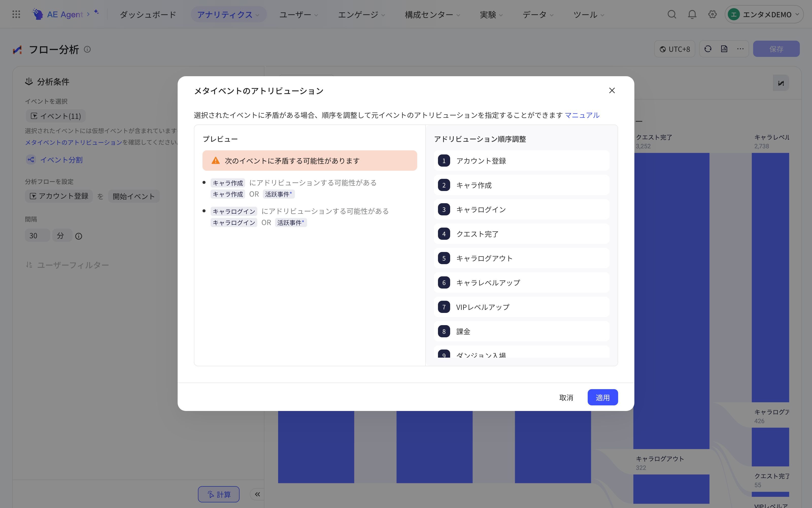Expand the エンゲージ menu
Image resolution: width=812 pixels, height=508 pixels.
point(361,14)
